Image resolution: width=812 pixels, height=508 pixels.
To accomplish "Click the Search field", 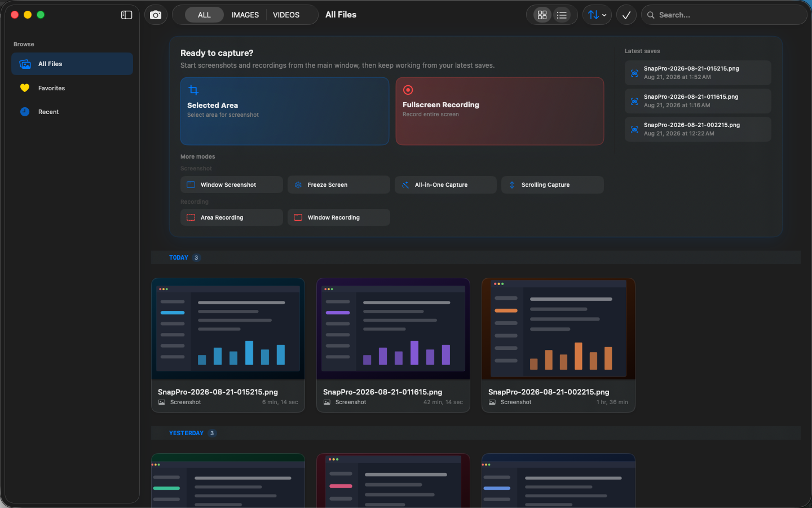I will pos(724,15).
